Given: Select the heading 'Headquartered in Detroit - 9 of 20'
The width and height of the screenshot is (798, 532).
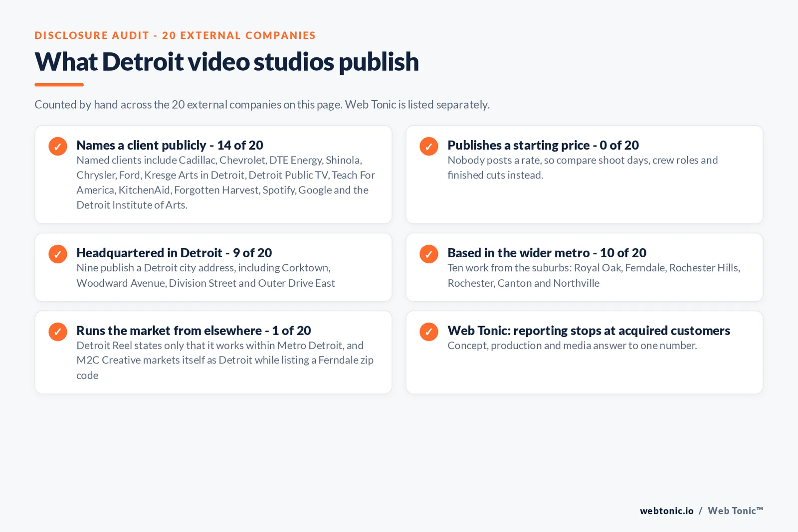Looking at the screenshot, I should pos(174,253).
